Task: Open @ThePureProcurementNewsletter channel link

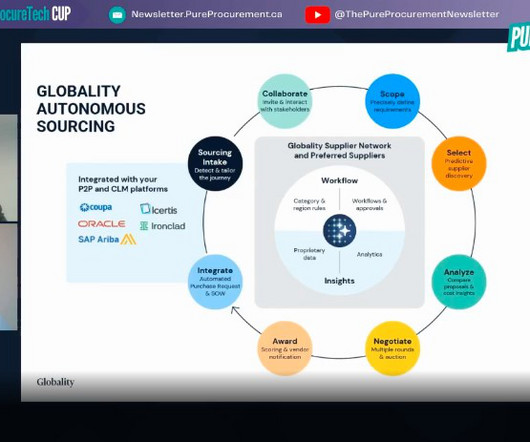Action: point(416,14)
